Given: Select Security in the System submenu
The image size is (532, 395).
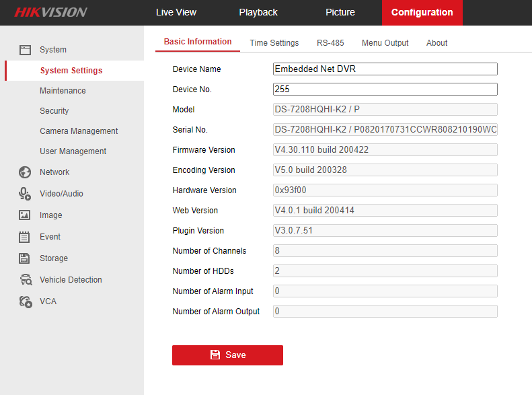Looking at the screenshot, I should [54, 111].
